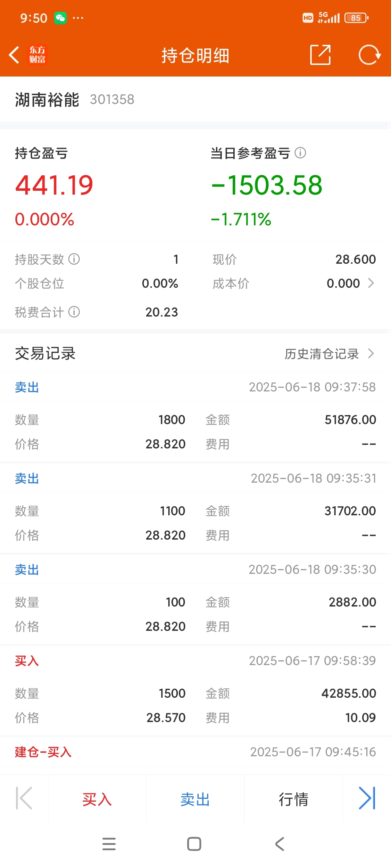The image size is (391, 868).
Task: Show info icon beside 持股天数
Action: click(x=74, y=259)
